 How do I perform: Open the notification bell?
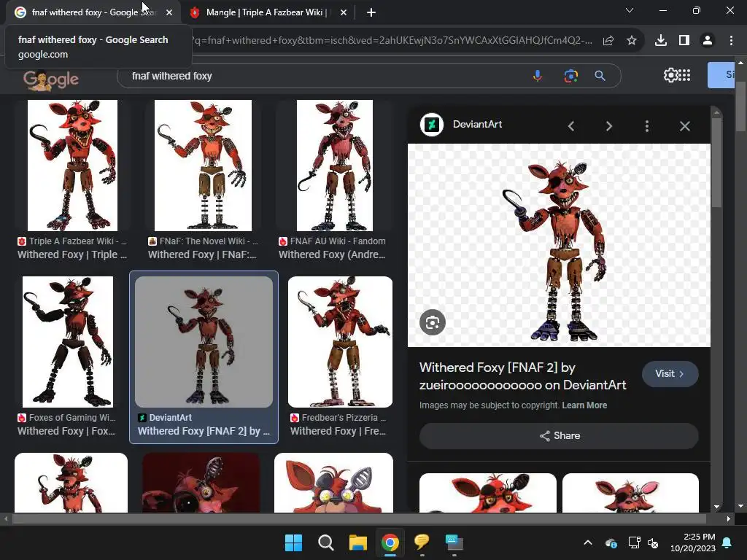tap(727, 542)
